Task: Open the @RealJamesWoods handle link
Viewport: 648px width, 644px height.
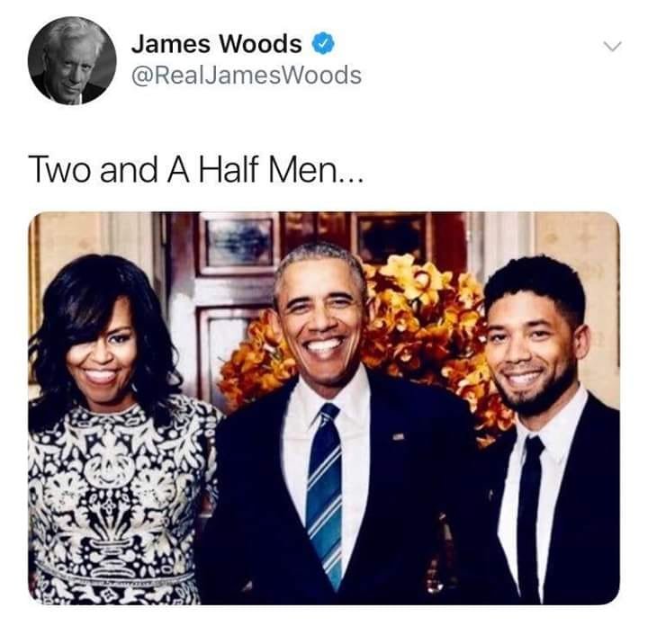Action: point(247,76)
